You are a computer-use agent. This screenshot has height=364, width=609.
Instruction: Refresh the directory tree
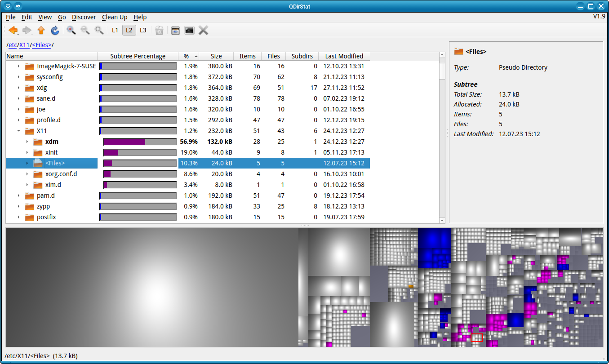point(55,30)
